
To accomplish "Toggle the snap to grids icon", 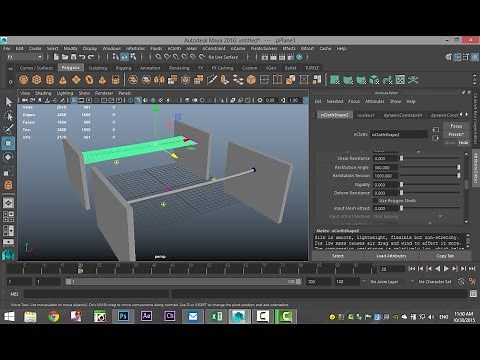I will tap(158, 57).
